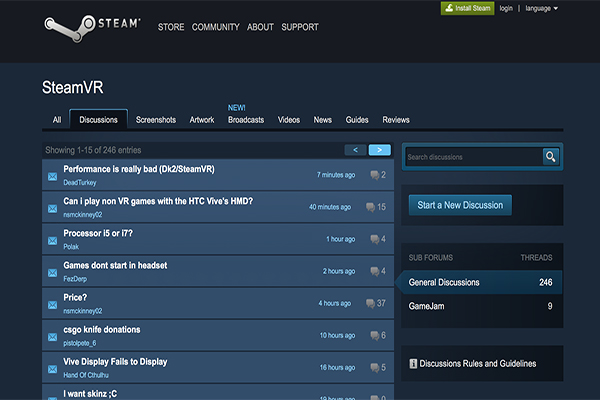This screenshot has width=600, height=400.
Task: Switch to the All tab
Action: click(57, 120)
